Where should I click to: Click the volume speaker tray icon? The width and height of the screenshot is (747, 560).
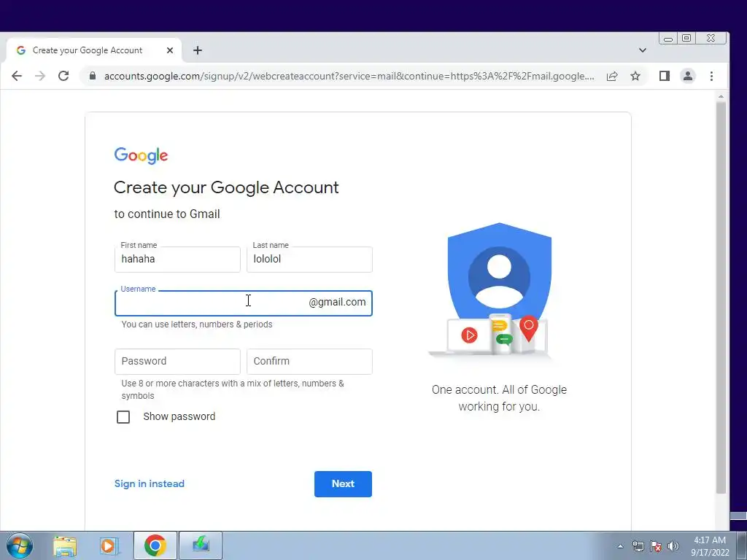point(673,546)
